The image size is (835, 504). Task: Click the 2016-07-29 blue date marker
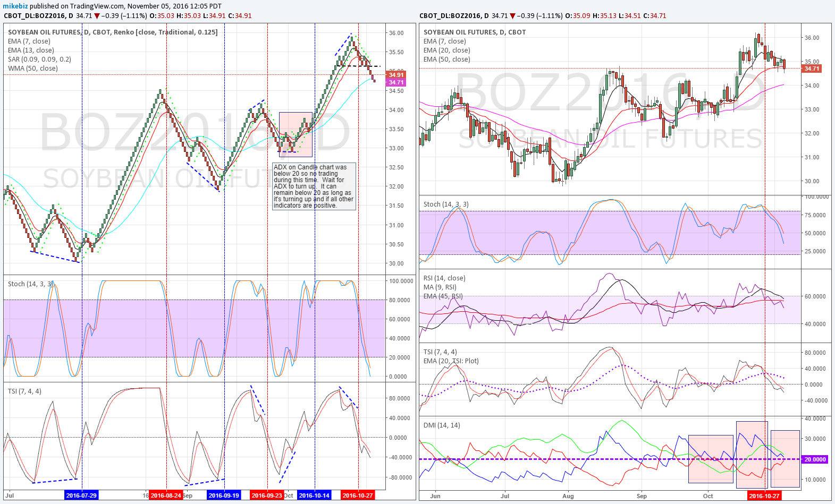(x=81, y=495)
